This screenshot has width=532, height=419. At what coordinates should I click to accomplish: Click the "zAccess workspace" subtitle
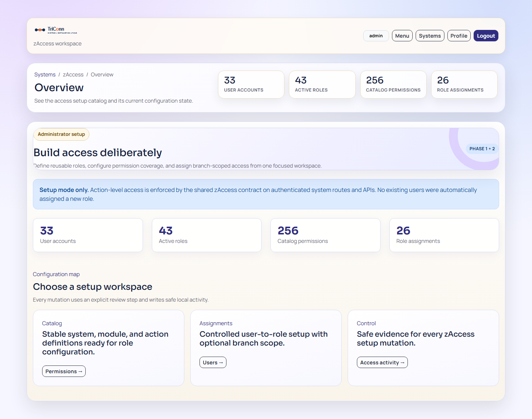[x=57, y=44]
